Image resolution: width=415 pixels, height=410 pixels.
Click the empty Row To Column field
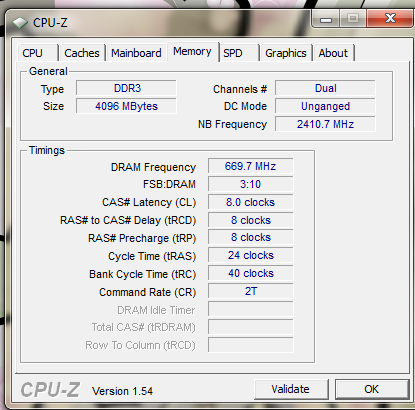[x=251, y=345]
